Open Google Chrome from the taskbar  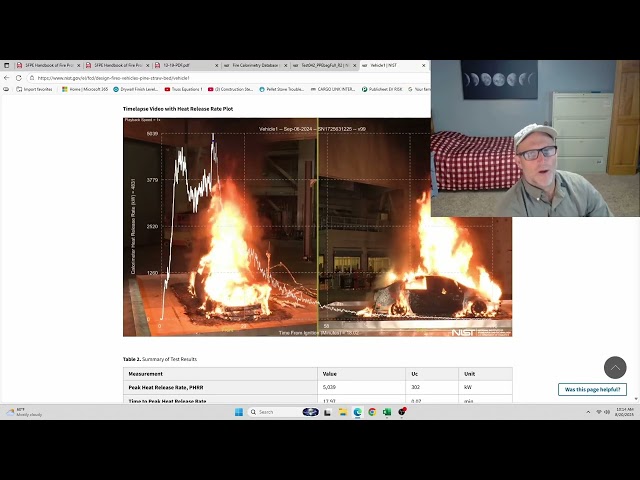[372, 412]
